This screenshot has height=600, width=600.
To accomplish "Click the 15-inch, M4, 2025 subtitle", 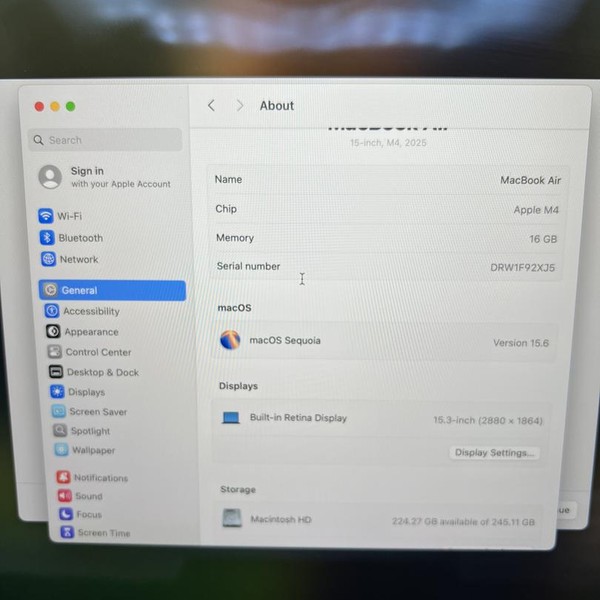I will [388, 143].
